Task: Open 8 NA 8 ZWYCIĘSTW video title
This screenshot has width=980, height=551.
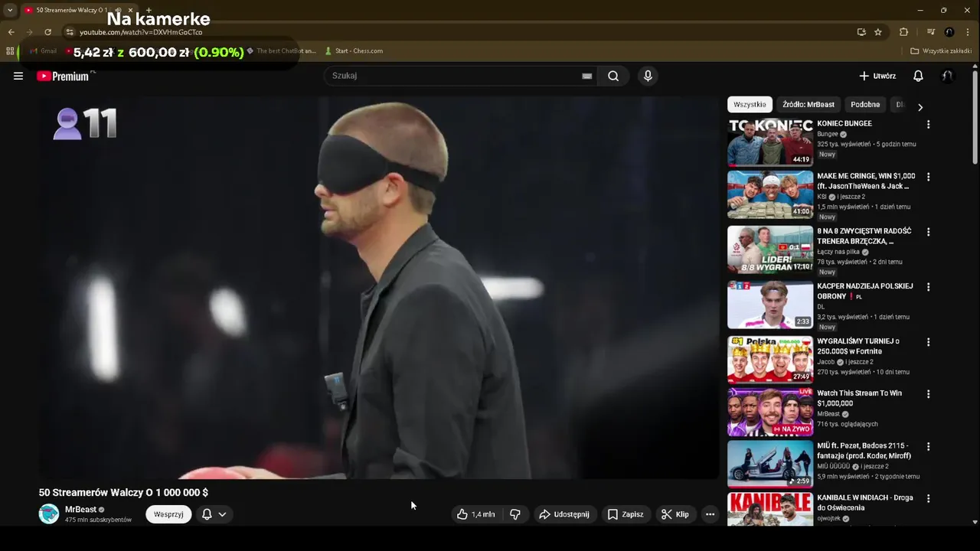Action: [864, 236]
